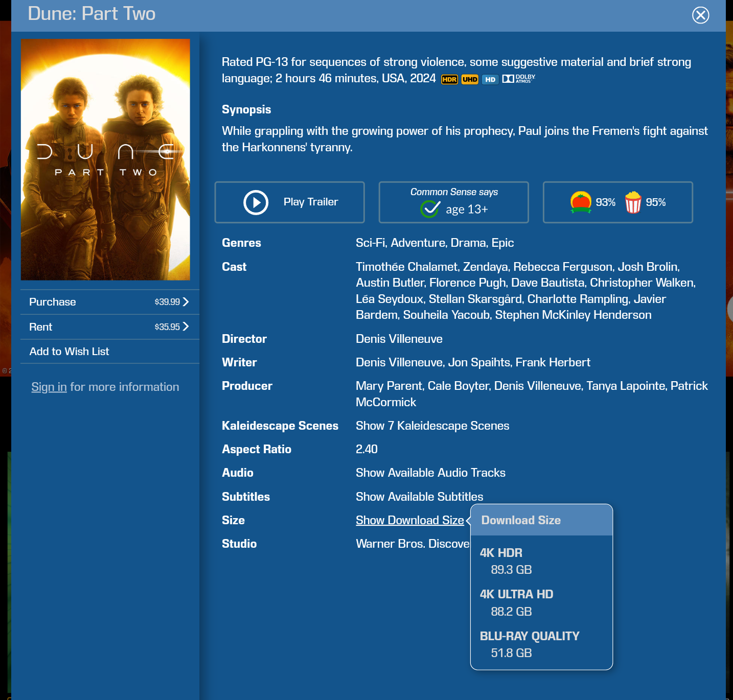733x700 pixels.
Task: Click the Common Sense green checkmark icon
Action: point(430,208)
